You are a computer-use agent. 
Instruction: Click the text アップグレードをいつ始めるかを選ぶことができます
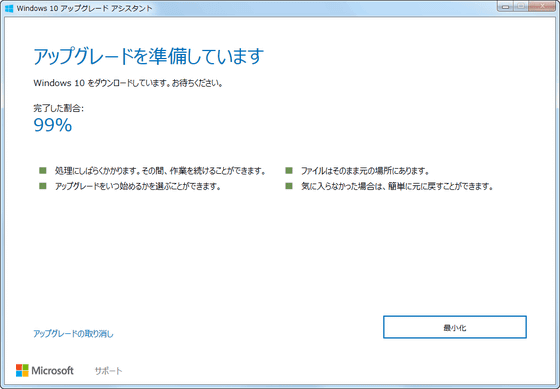(138, 186)
